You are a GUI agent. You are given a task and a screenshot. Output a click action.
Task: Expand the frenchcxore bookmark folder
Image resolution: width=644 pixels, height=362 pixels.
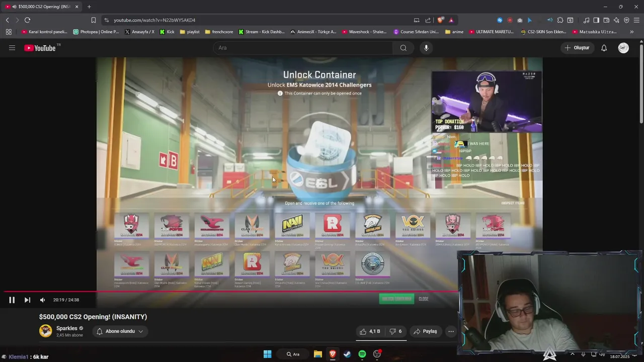[x=219, y=32]
